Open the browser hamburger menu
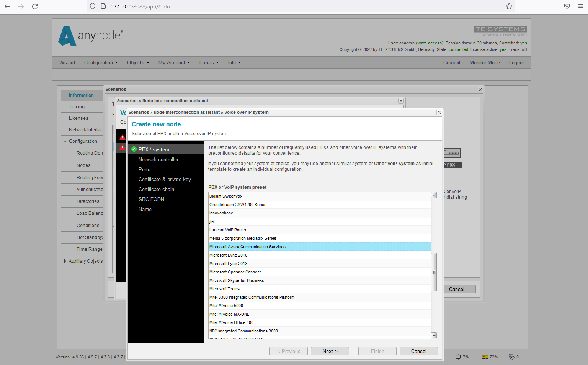Screen dimensions: 588x365 pyautogui.click(x=581, y=7)
